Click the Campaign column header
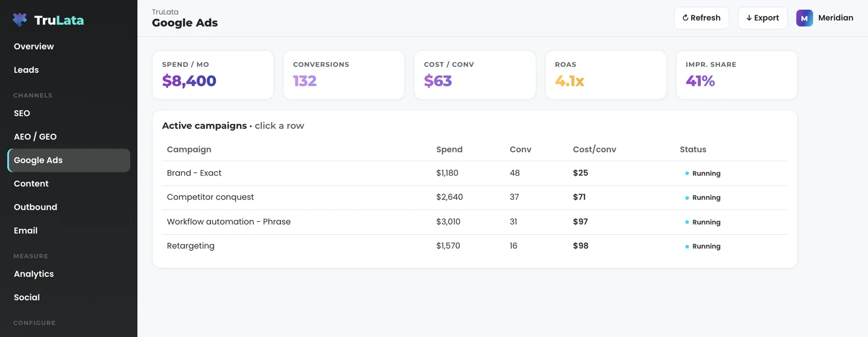The image size is (868, 337). pyautogui.click(x=189, y=150)
